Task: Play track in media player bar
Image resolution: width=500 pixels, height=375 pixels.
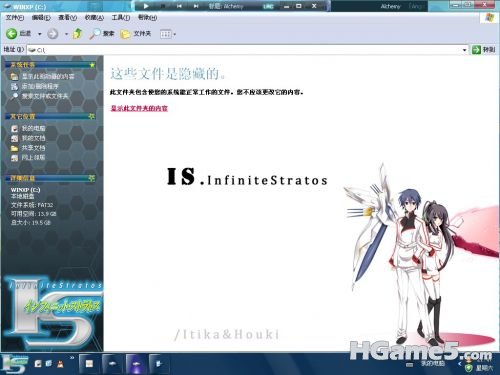Action: point(146,6)
